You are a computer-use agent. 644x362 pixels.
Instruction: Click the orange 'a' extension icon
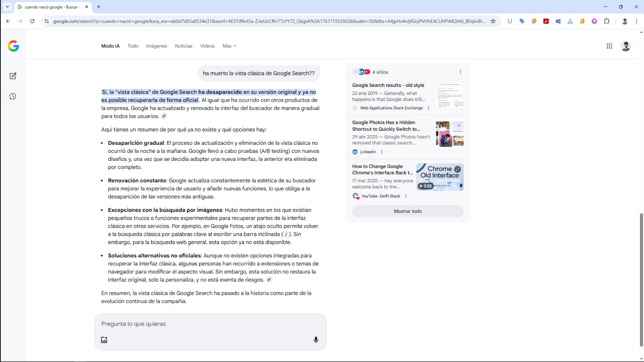(x=582, y=21)
